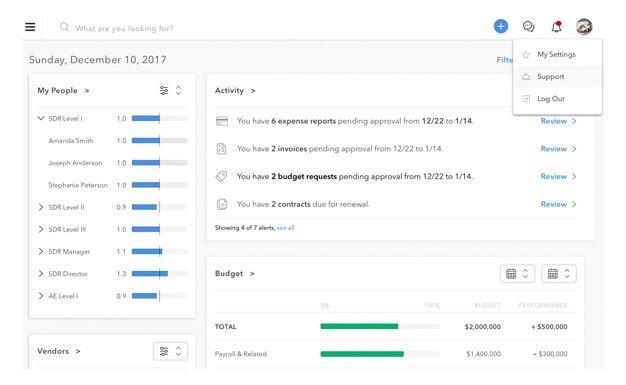
Task: Open the Budget section heading
Action: point(234,274)
